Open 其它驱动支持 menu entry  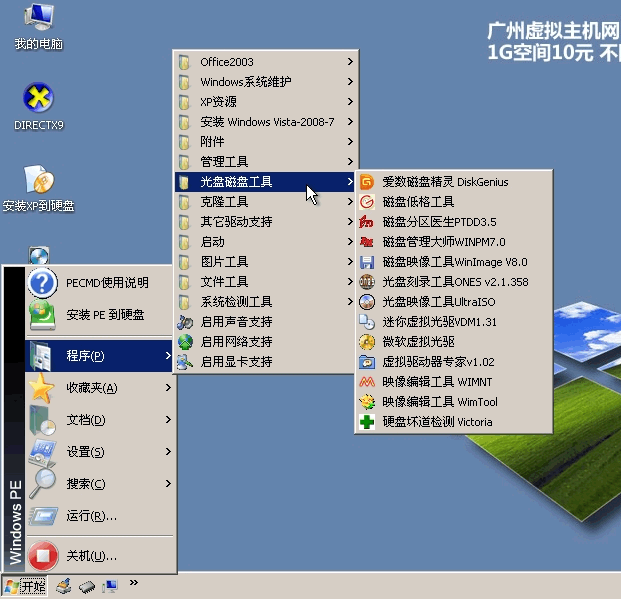[265, 222]
